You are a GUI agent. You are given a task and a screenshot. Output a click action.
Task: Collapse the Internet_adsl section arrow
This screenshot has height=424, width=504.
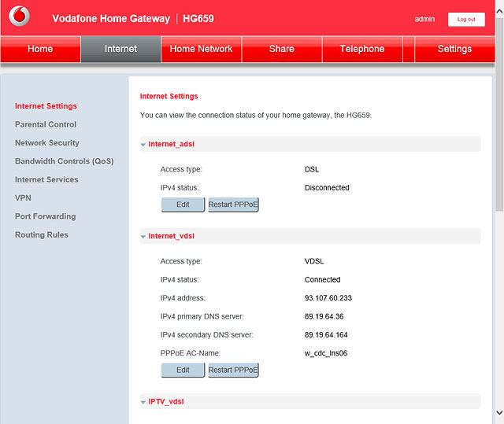143,145
